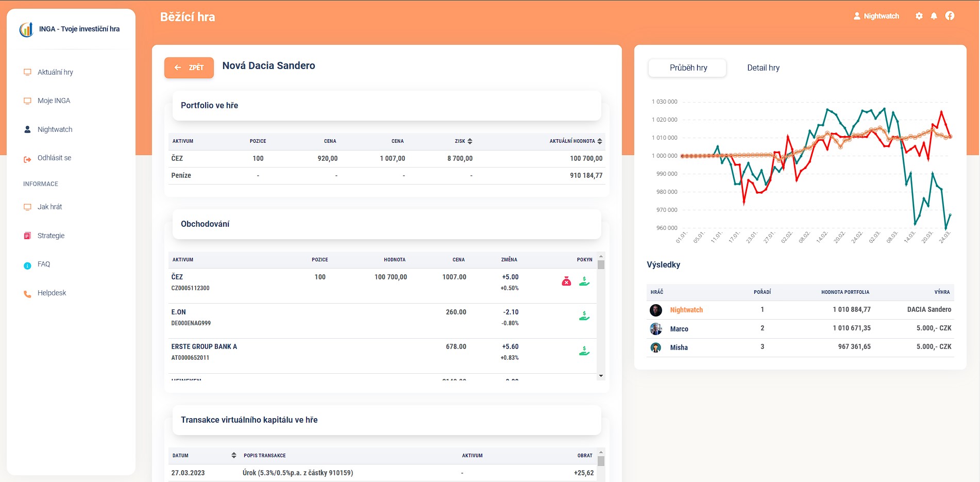Click ČEZ row in Portfolio table

[x=387, y=159]
